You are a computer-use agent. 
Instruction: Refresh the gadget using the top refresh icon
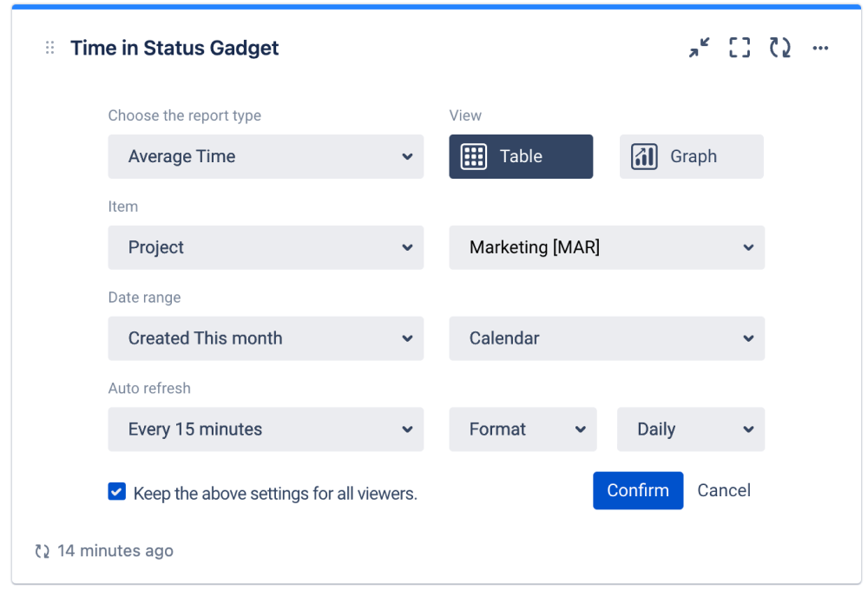click(x=779, y=48)
